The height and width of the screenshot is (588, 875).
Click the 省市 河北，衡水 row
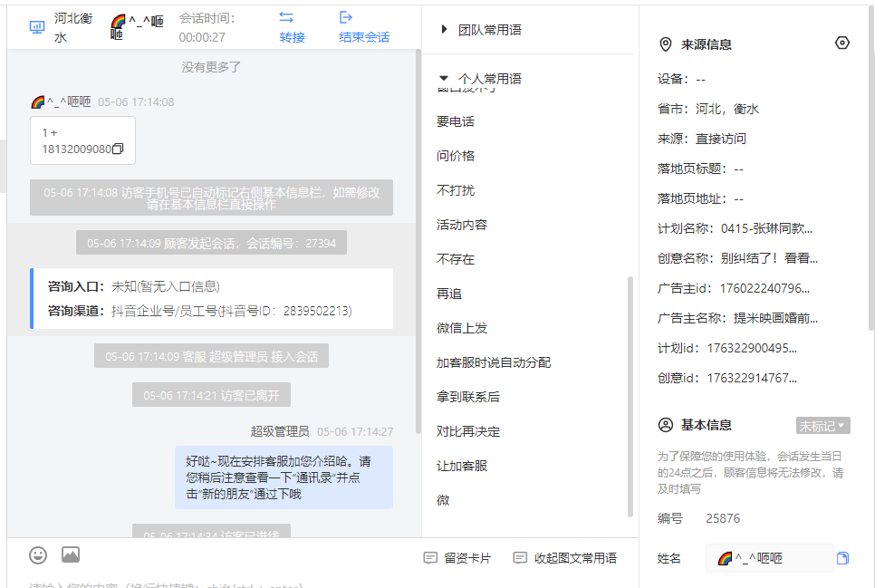708,109
